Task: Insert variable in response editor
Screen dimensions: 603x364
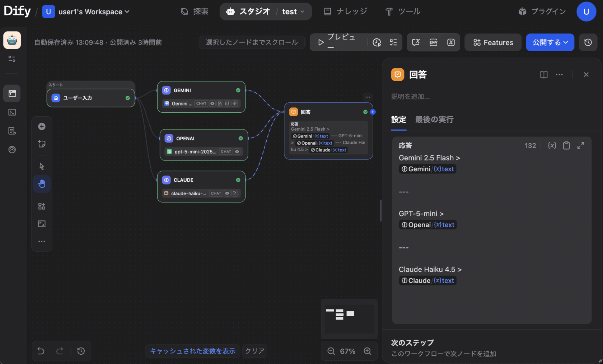Action: (x=552, y=145)
